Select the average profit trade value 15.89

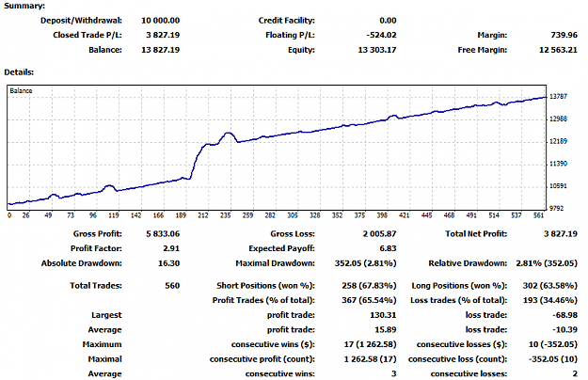point(386,330)
